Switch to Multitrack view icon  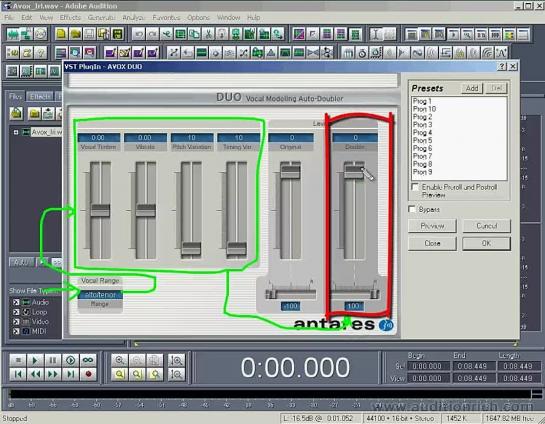pyautogui.click(x=27, y=34)
